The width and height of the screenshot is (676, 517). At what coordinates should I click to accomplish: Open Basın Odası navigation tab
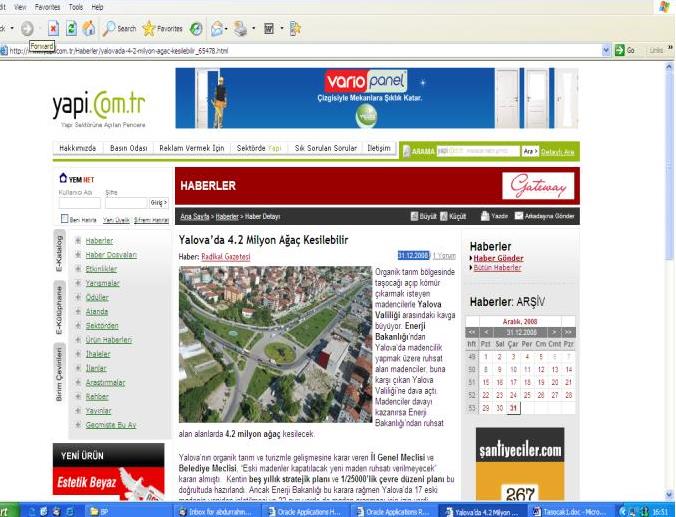coord(128,148)
